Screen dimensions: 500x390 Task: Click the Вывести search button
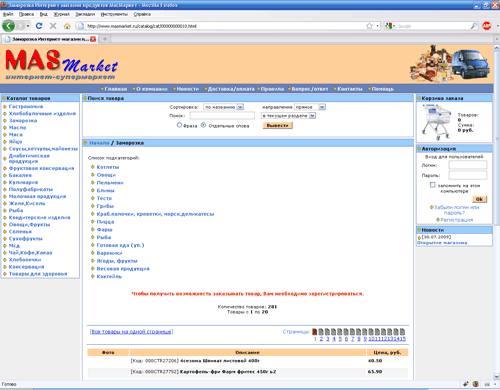click(278, 125)
